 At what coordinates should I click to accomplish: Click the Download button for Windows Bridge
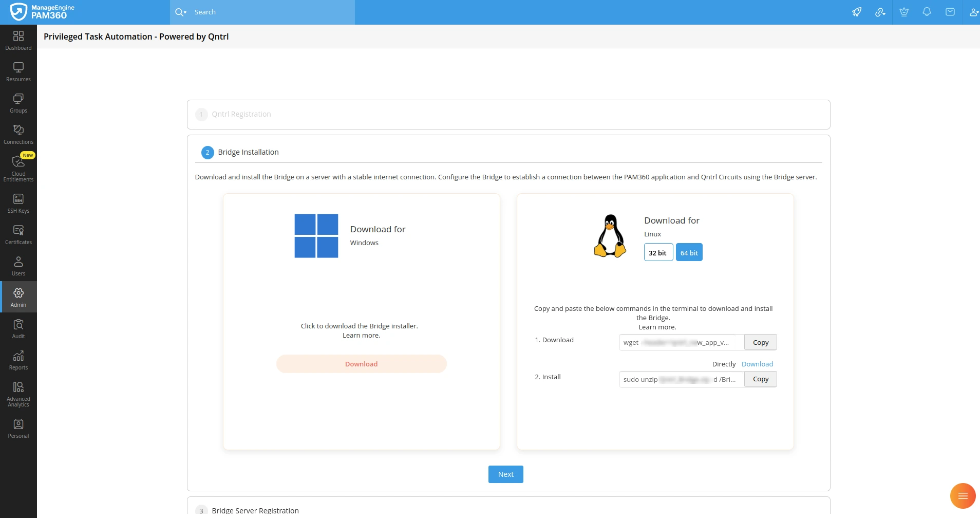pyautogui.click(x=361, y=363)
